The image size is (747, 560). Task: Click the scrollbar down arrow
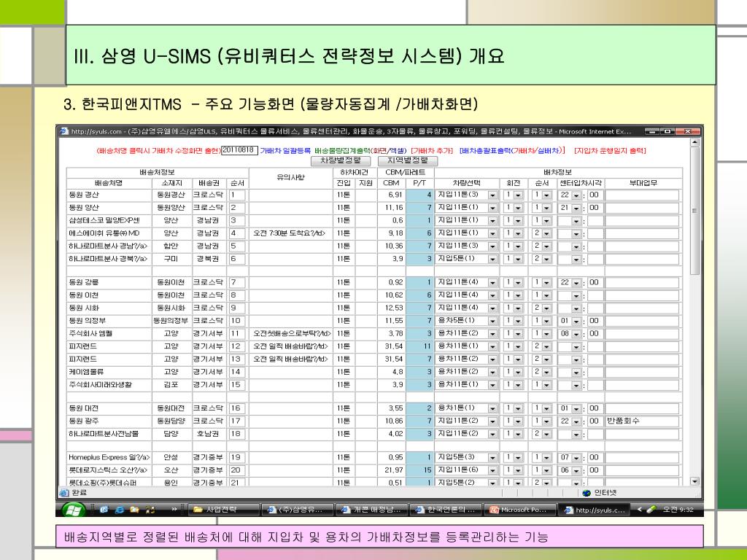pyautogui.click(x=694, y=481)
